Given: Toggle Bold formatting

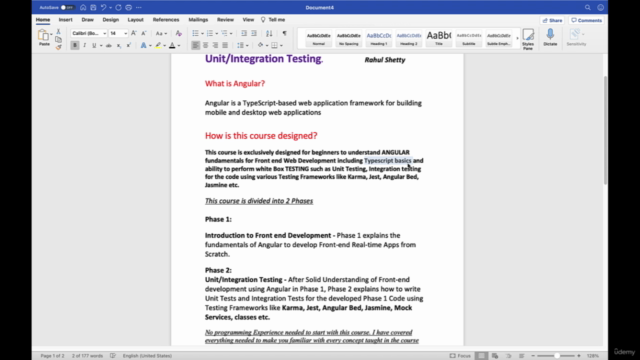Looking at the screenshot, I should click(75, 45).
